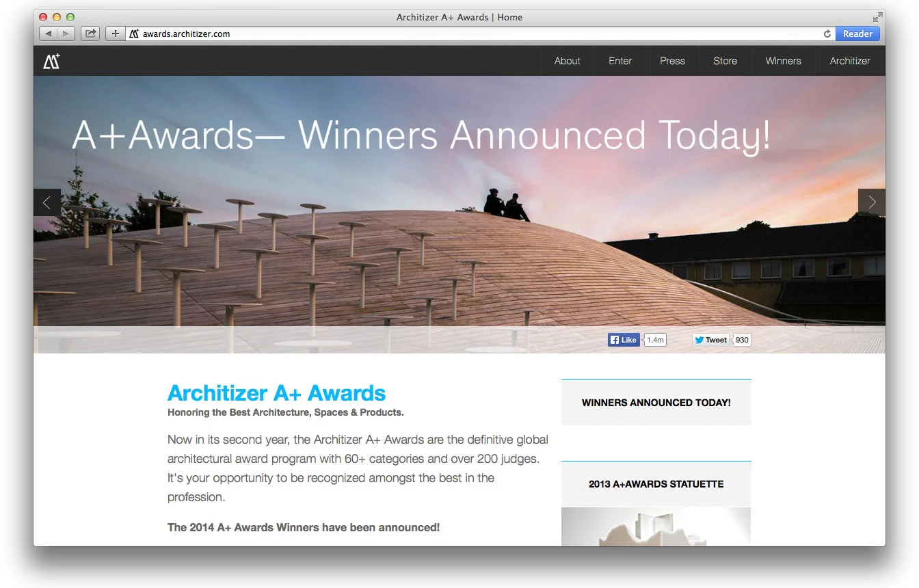Screen dimensions: 919x588
Task: Open the Share button in Safari toolbar
Action: coord(90,34)
